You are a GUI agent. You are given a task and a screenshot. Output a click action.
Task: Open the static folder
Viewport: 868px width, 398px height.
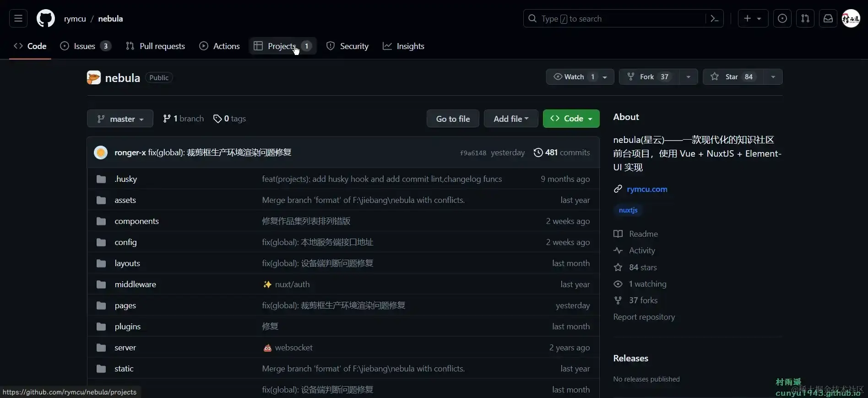(x=124, y=369)
